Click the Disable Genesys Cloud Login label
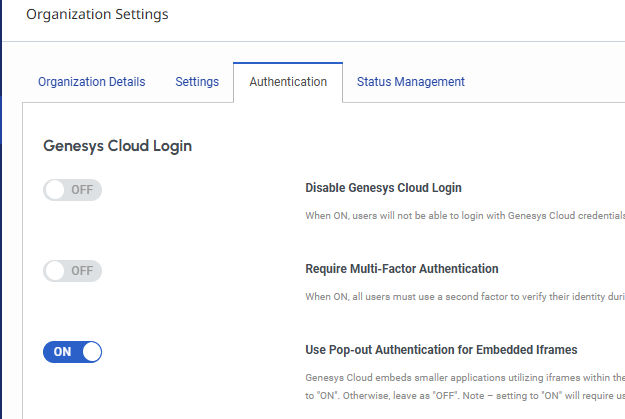Image resolution: width=625 pixels, height=419 pixels. [x=383, y=188]
